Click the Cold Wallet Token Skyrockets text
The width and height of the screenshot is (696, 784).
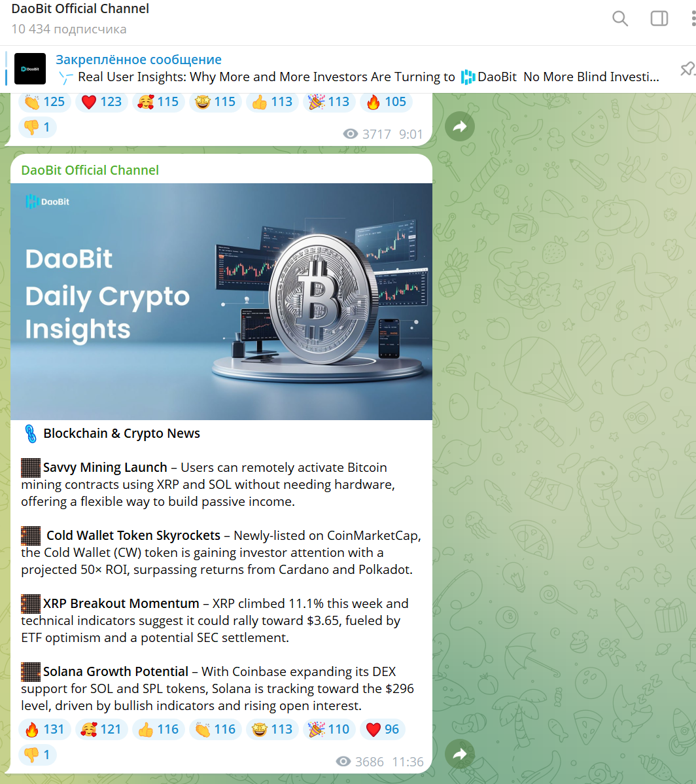click(133, 535)
